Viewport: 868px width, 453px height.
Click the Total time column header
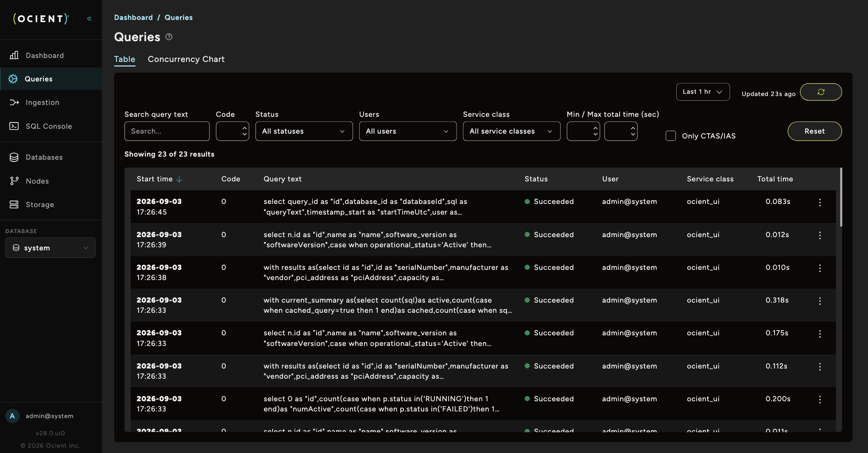click(775, 179)
